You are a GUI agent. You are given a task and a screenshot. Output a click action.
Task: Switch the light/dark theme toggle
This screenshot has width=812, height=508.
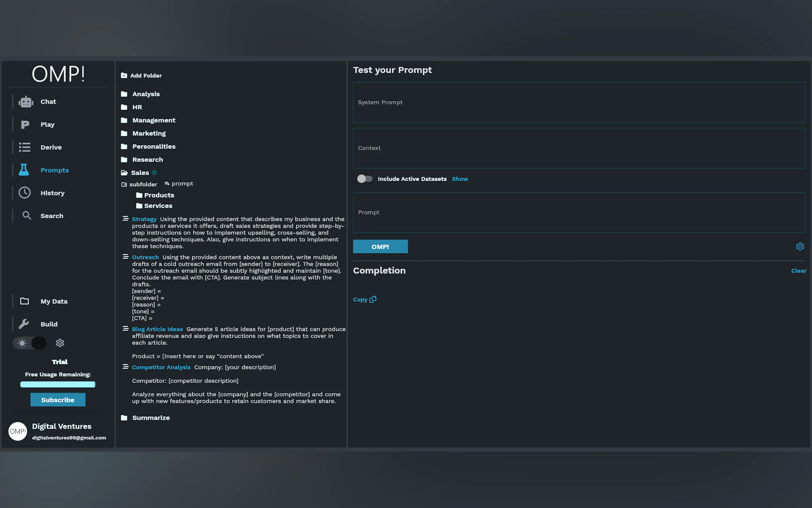[x=30, y=343]
